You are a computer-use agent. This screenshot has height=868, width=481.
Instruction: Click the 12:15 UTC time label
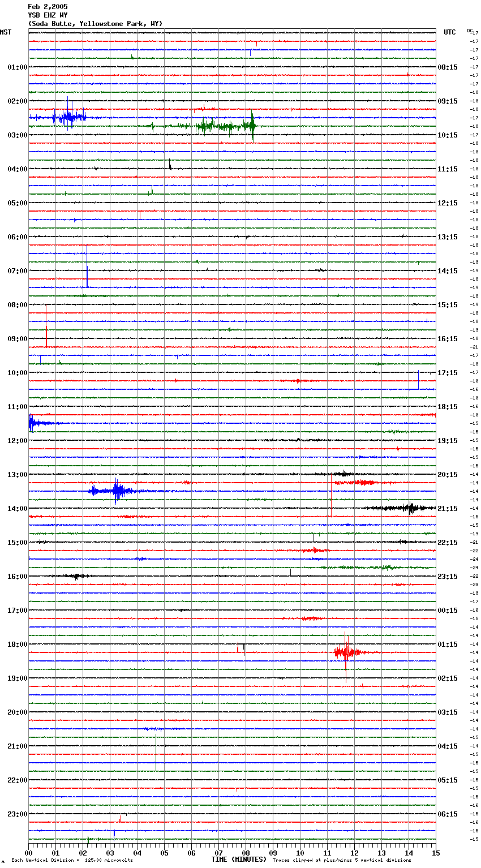click(x=448, y=203)
